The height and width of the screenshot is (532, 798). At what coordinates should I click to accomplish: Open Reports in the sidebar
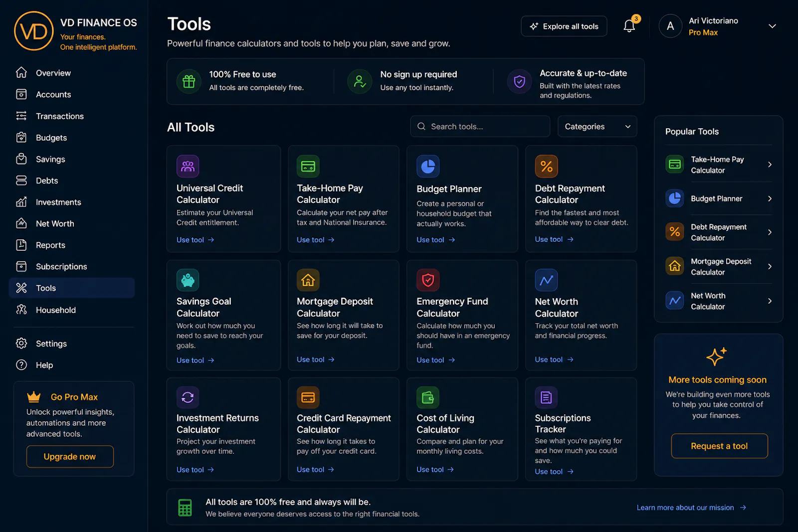pos(72,245)
